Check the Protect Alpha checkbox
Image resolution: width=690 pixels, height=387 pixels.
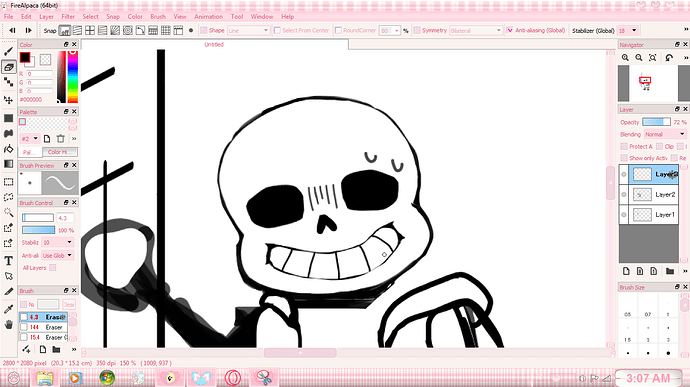[x=624, y=146]
